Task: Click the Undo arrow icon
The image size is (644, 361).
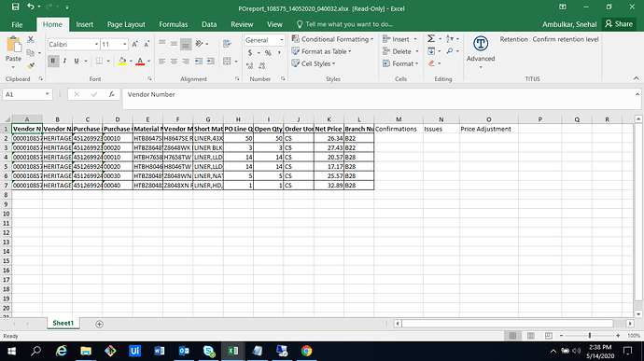Action: click(x=31, y=7)
